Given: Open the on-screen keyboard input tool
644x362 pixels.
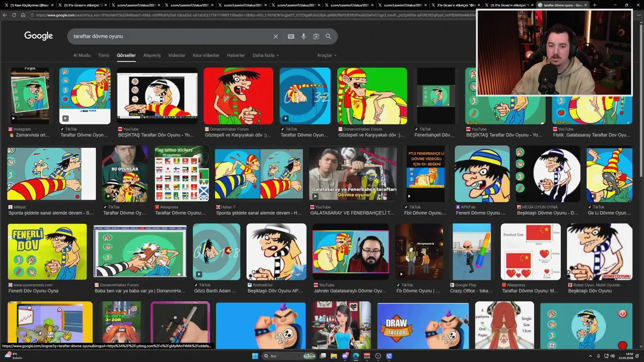Looking at the screenshot, I should click(291, 36).
